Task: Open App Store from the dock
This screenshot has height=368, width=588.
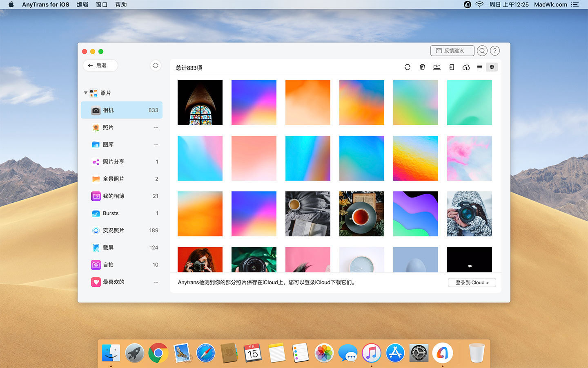Action: 395,353
